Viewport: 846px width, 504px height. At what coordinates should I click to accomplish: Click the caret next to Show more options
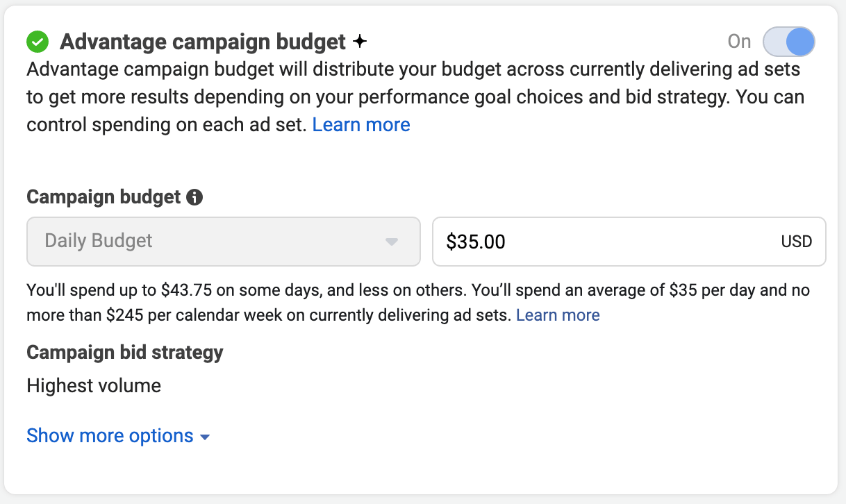[205, 437]
